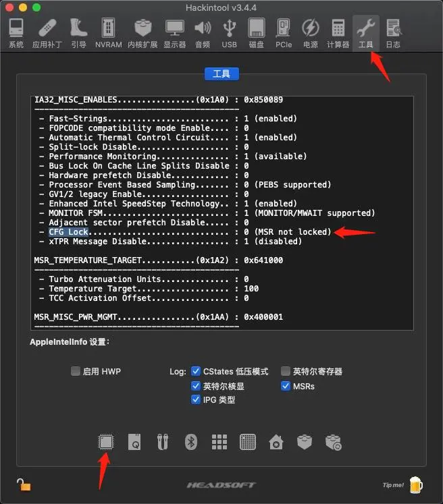Click the dense dotted grid icon

pyautogui.click(x=248, y=442)
